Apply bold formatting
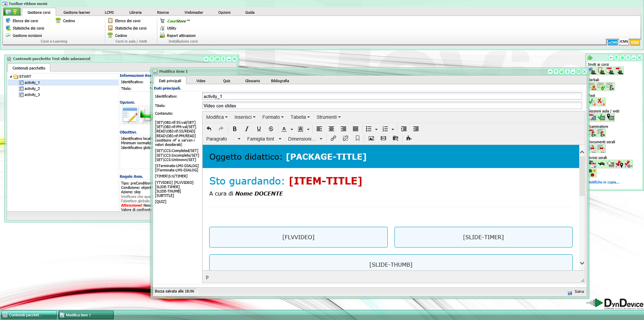 pyautogui.click(x=234, y=129)
